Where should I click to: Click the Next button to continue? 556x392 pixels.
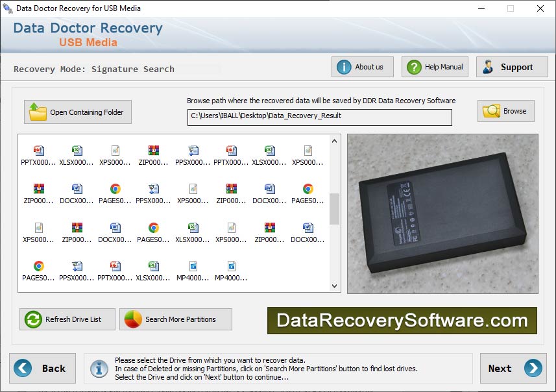513,369
